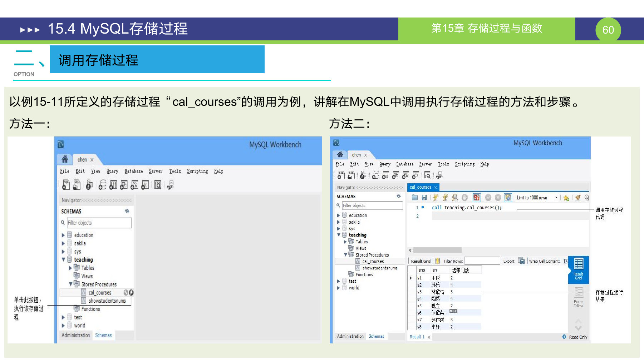Viewport: 644px width, 362px height.
Task: Switch to the Form Editor panel button
Action: [x=578, y=297]
